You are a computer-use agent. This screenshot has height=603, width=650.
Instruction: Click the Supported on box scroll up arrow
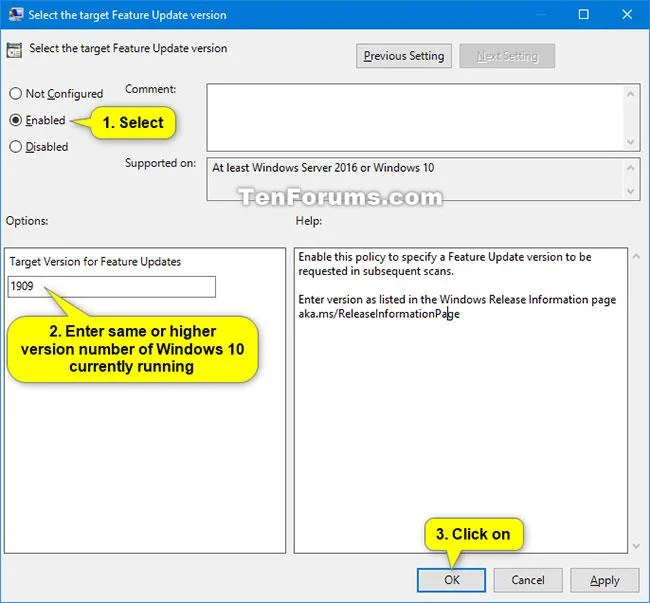point(631,168)
